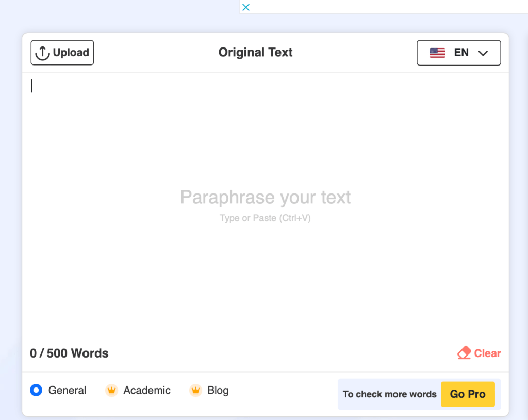This screenshot has width=528, height=420.
Task: Switch to Blog paraphrasing mode
Action: 218,391
